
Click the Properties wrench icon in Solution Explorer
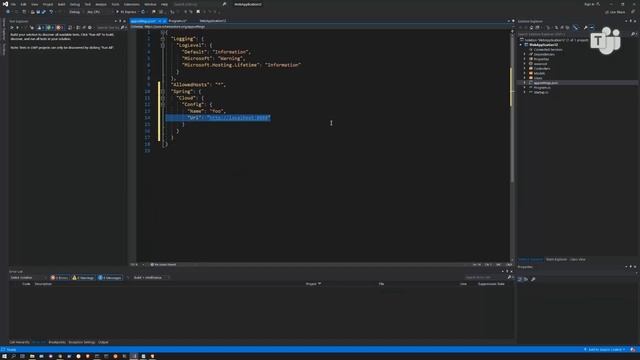(x=585, y=27)
